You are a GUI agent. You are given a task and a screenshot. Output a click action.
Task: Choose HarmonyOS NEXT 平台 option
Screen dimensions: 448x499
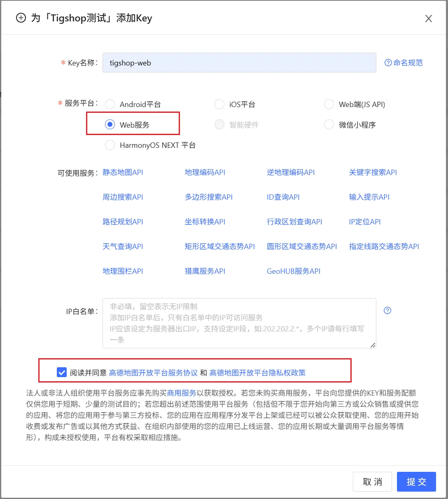point(110,145)
